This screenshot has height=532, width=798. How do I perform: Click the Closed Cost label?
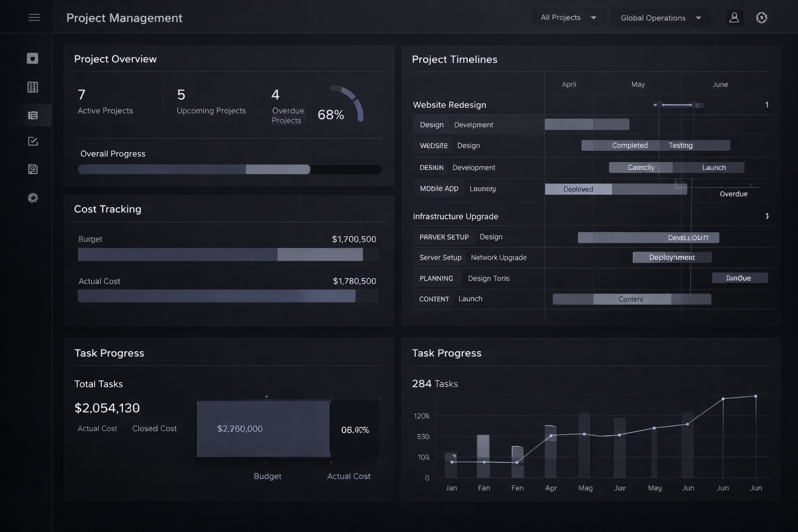pyautogui.click(x=154, y=429)
